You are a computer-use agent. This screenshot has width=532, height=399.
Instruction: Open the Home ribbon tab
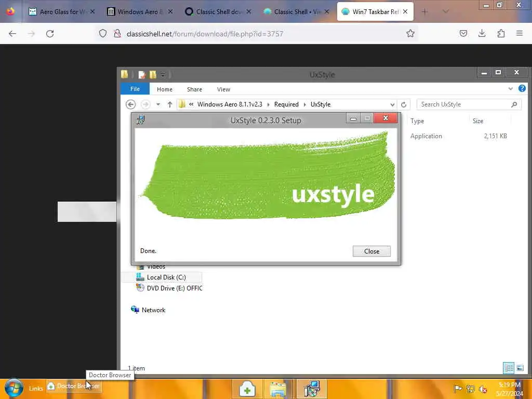(x=165, y=89)
